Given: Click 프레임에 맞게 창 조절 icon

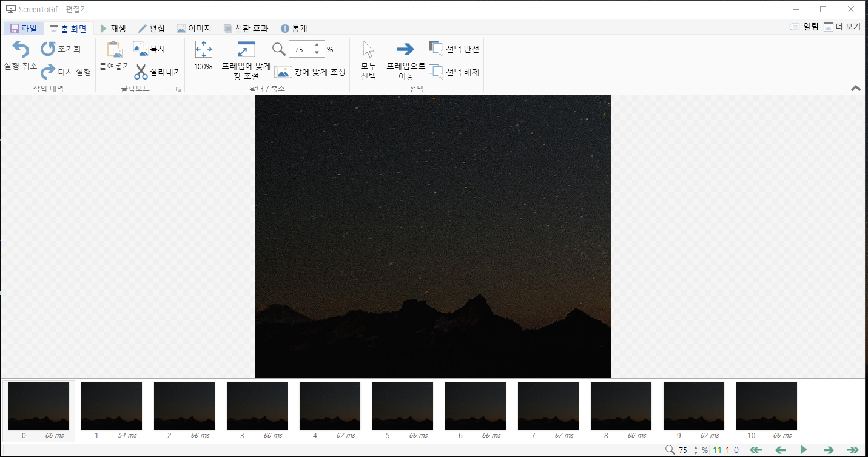Looking at the screenshot, I should point(246,50).
